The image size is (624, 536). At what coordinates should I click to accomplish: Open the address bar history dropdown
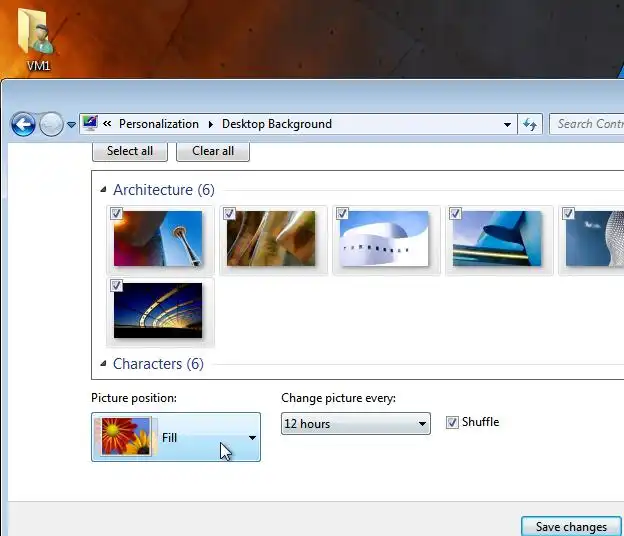click(507, 125)
